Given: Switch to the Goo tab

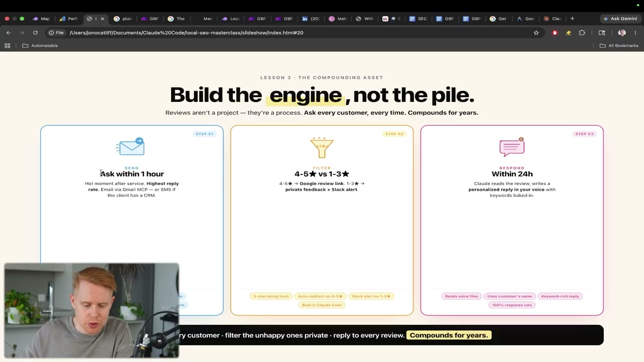Looking at the screenshot, I should 526,19.
